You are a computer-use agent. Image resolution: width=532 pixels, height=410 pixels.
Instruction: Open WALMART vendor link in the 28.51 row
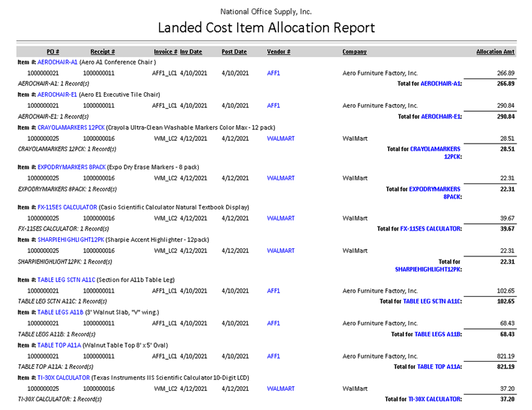tap(280, 139)
